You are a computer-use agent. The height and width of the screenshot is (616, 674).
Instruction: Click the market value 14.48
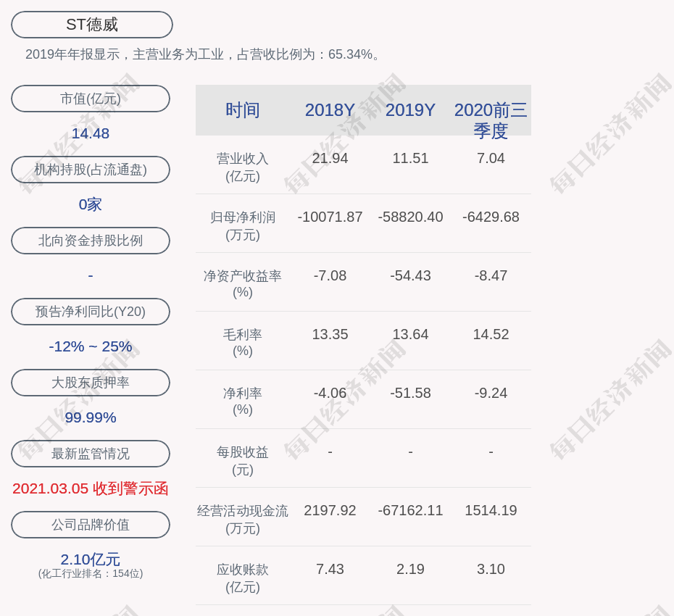(91, 133)
